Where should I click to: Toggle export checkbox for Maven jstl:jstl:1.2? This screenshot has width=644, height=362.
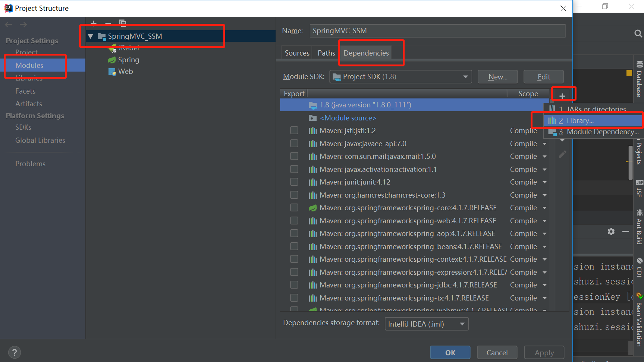[x=294, y=130]
